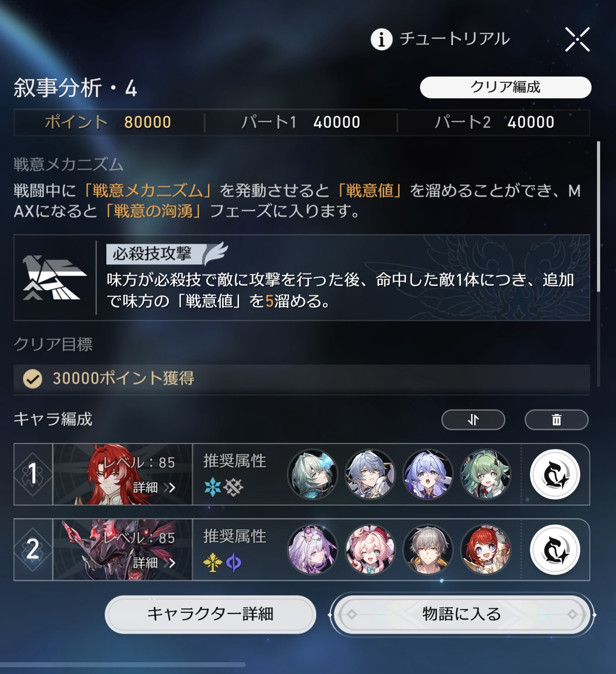Click the trash icon to clear lineup
616x674 pixels.
556,420
